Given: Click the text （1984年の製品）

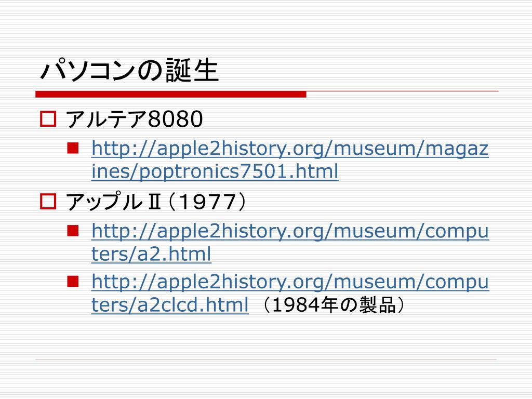Looking at the screenshot, I should (334, 304).
